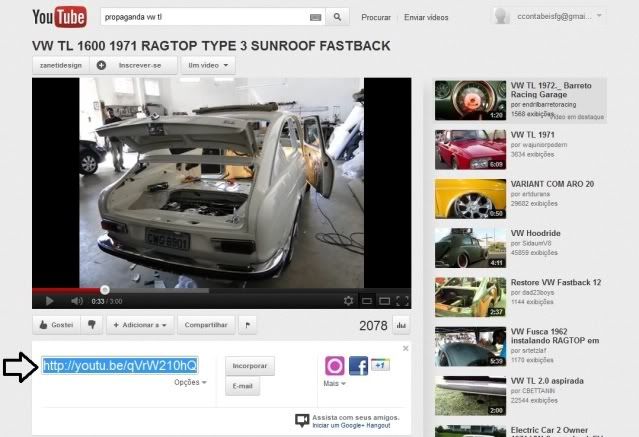The height and width of the screenshot is (437, 639).
Task: Click the thumbs down dislike icon
Action: pos(92,325)
